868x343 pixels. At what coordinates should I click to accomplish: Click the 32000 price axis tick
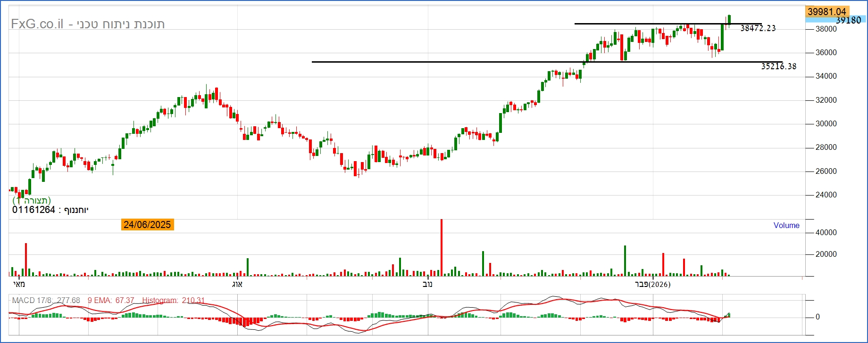[826, 100]
